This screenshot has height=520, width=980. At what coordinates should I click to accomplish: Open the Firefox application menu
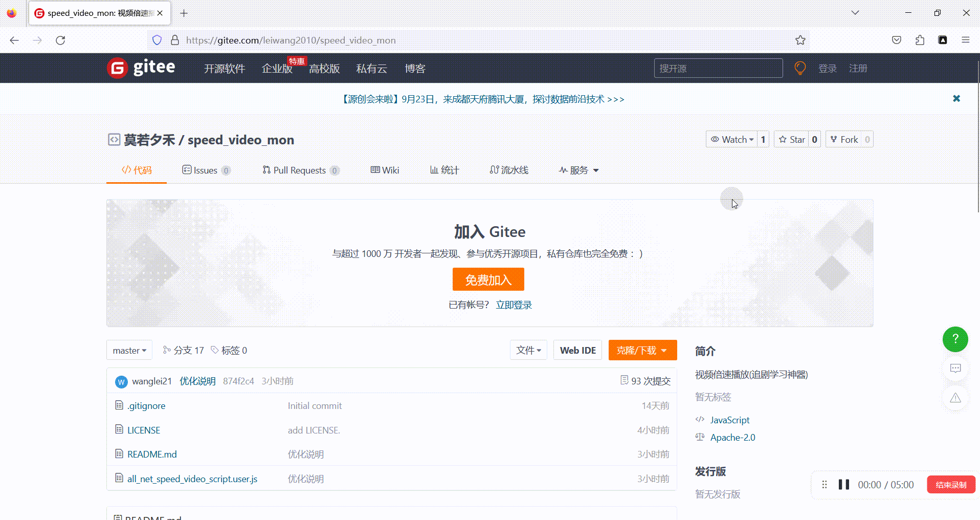pyautogui.click(x=965, y=40)
